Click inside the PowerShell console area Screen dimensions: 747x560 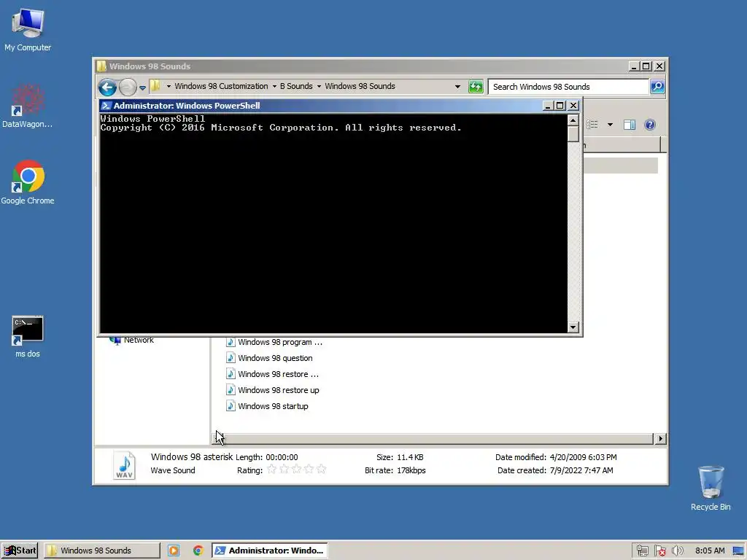pyautogui.click(x=333, y=224)
